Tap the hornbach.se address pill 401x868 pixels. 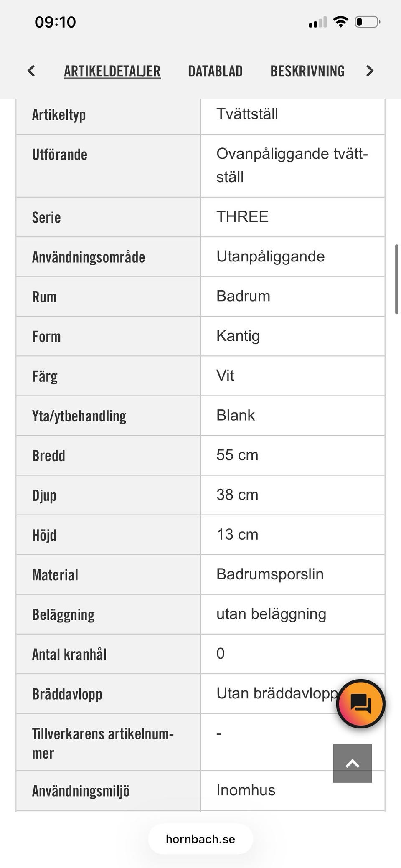coord(200,839)
